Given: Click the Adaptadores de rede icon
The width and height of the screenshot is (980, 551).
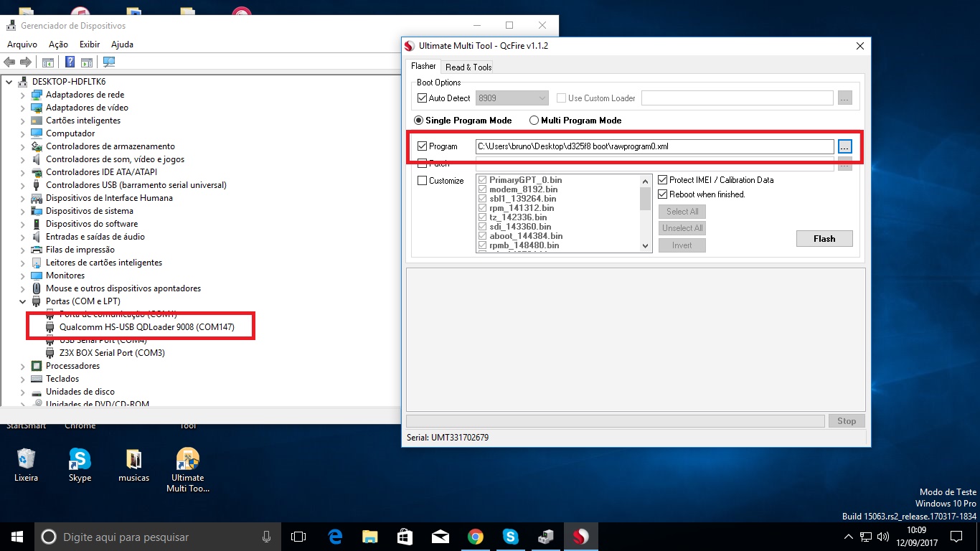Looking at the screenshot, I should point(37,95).
